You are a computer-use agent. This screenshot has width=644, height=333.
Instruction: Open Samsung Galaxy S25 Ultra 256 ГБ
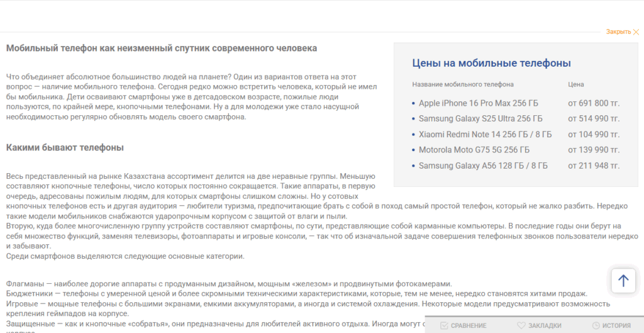pos(480,118)
